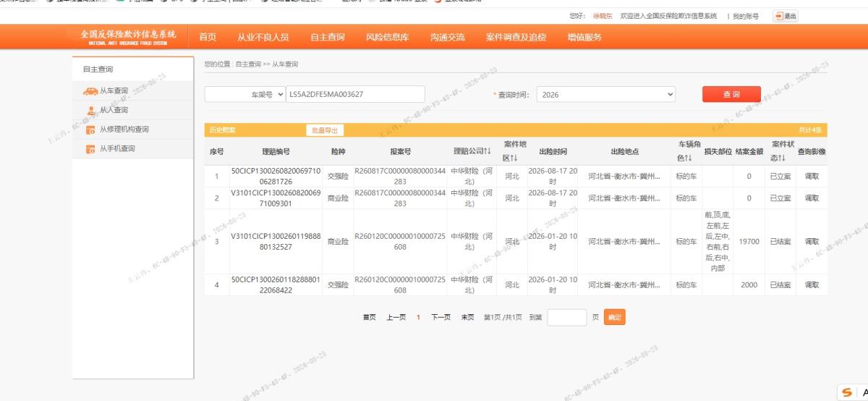
Task: Click the 末页 pagination link
Action: (x=468, y=317)
